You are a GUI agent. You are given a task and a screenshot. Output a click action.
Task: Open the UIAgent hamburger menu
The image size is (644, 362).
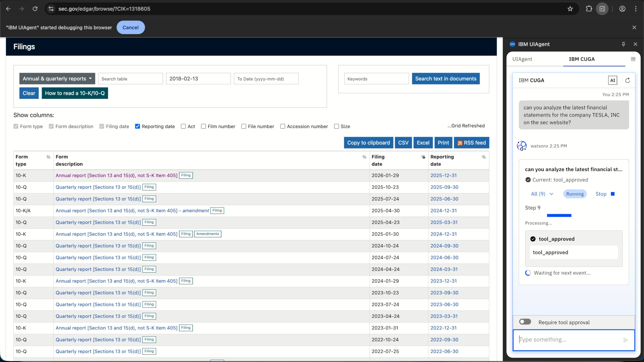pos(633,59)
